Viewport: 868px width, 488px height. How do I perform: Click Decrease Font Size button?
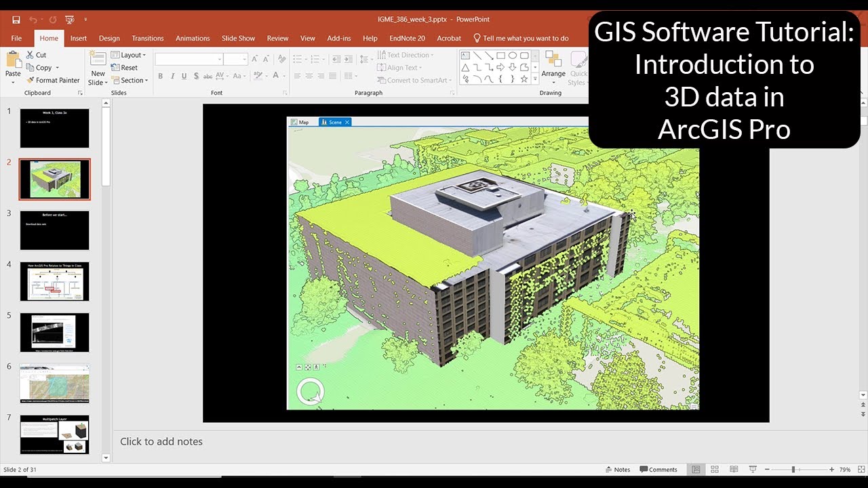(x=267, y=59)
